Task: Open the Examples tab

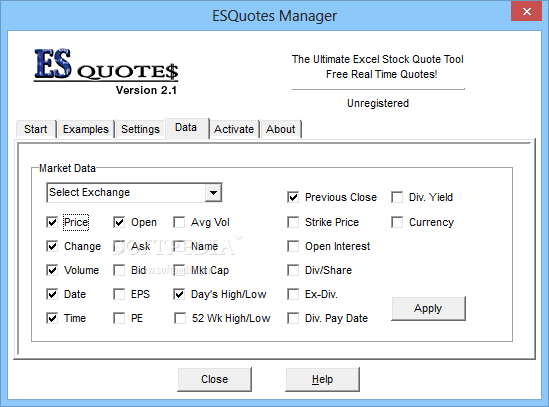Action: point(85,129)
